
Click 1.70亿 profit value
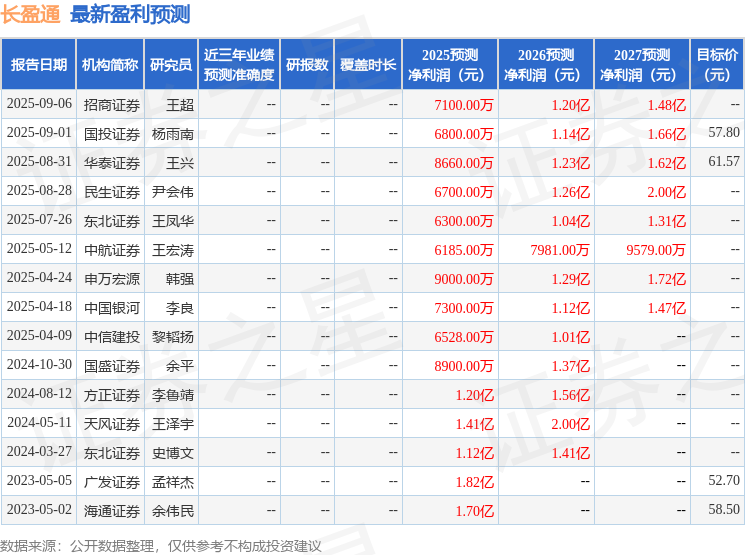(475, 511)
